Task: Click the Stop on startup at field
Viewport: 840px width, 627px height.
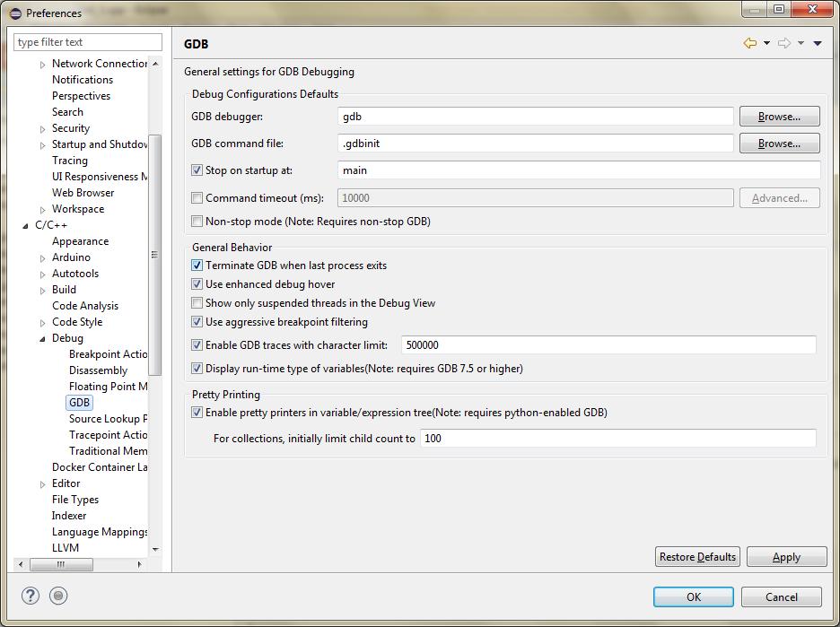Action: (579, 170)
